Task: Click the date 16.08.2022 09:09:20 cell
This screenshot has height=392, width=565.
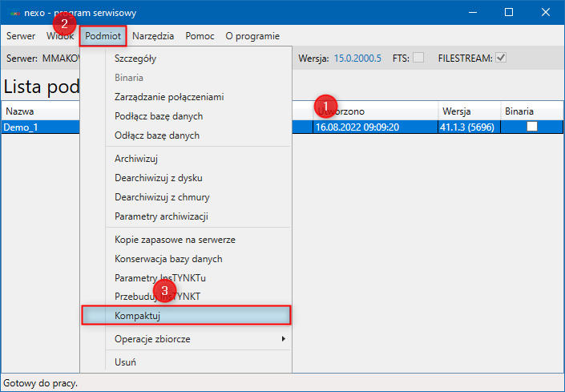Action: 376,127
